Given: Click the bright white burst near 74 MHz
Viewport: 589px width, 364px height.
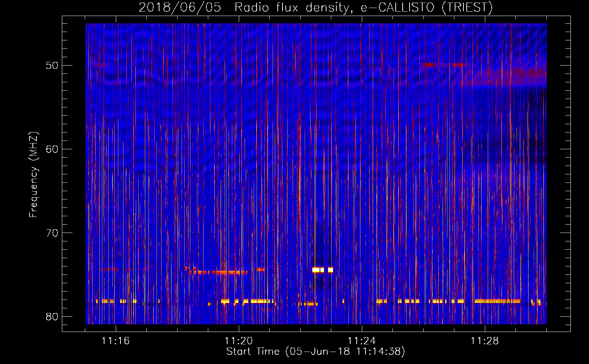Looking at the screenshot, I should pyautogui.click(x=323, y=270).
